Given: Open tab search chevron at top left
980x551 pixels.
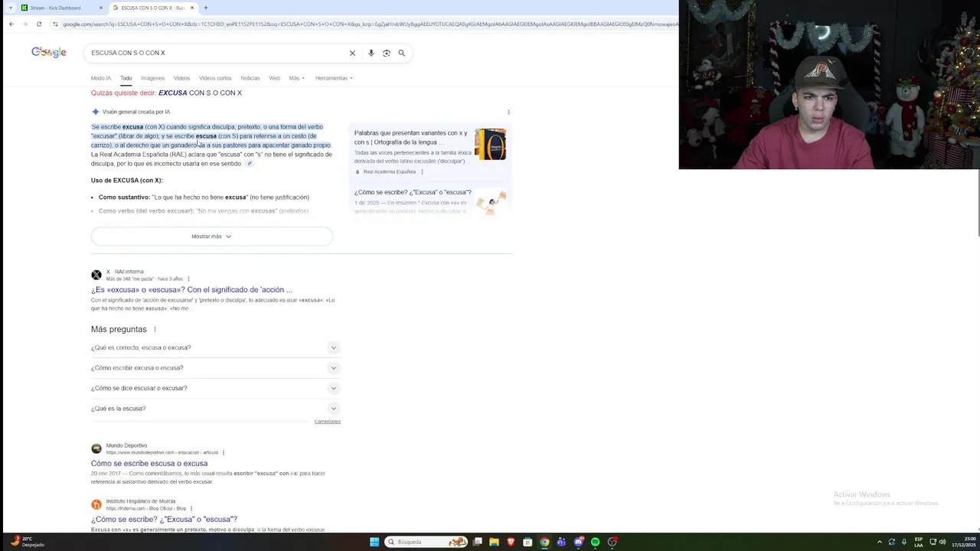Looking at the screenshot, I should coord(11,8).
